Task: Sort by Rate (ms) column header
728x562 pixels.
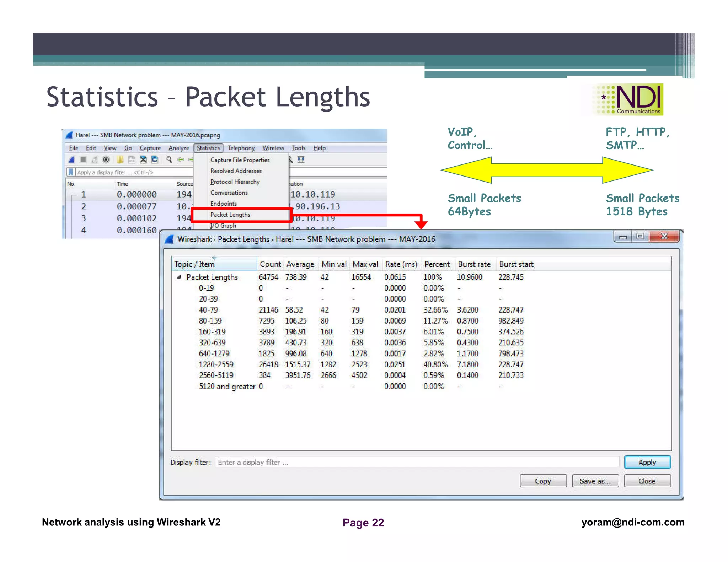Action: click(x=401, y=264)
